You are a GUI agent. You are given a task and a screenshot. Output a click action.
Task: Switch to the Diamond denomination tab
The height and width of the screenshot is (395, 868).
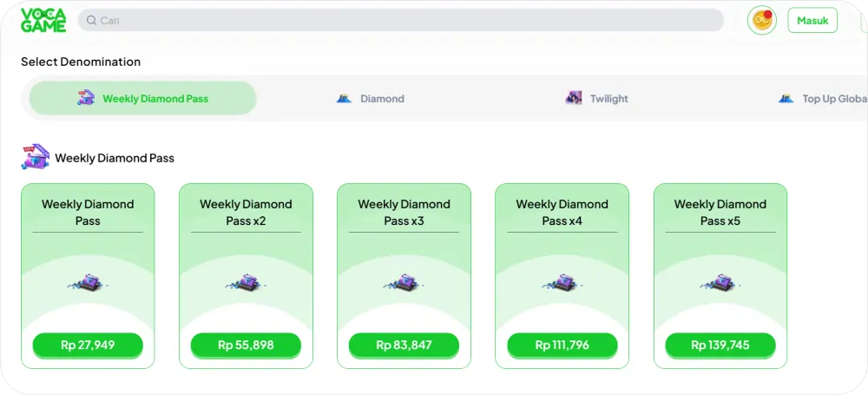(x=382, y=98)
